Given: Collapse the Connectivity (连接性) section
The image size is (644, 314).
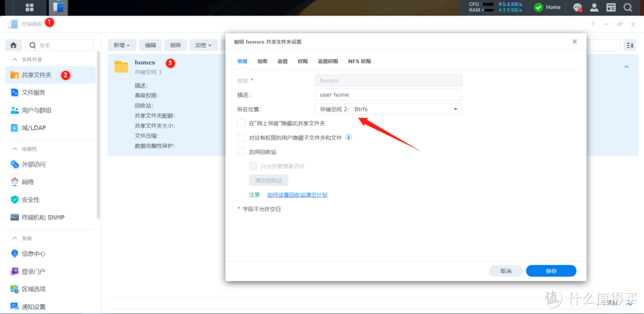Looking at the screenshot, I should point(15,148).
